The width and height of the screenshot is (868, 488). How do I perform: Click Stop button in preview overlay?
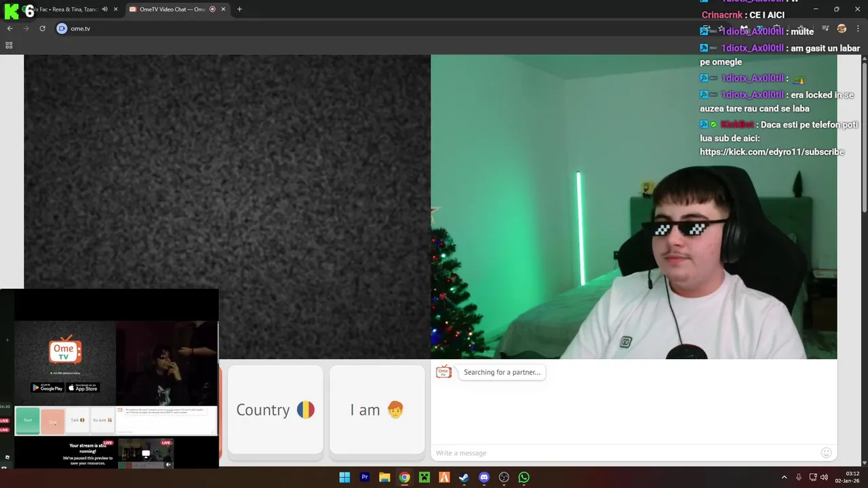click(53, 422)
